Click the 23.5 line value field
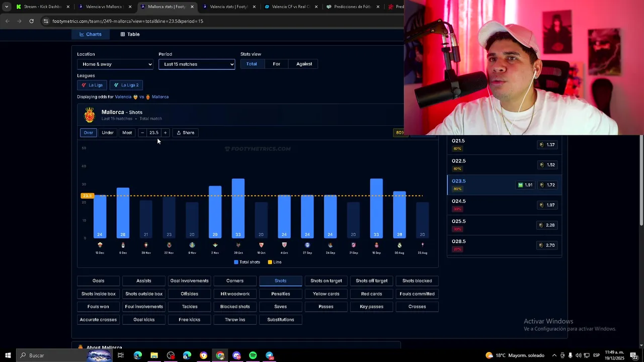The image size is (644, 362). click(x=153, y=133)
